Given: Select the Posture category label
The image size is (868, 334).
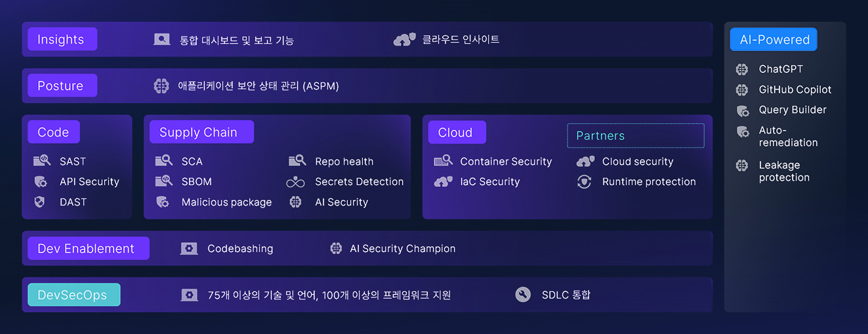Looking at the screenshot, I should (62, 86).
